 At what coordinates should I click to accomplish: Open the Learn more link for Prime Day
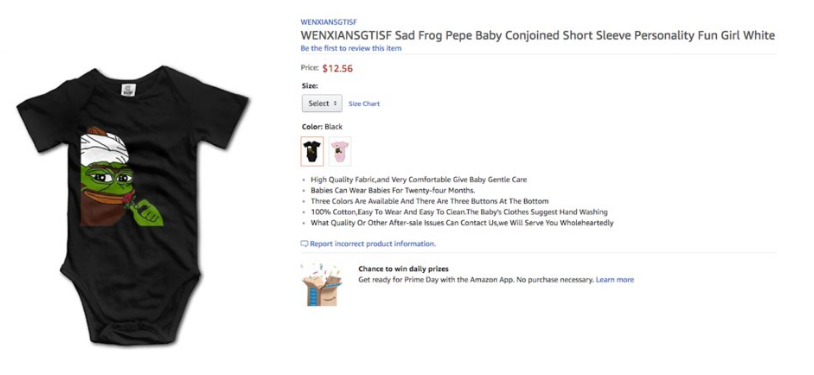pos(615,279)
